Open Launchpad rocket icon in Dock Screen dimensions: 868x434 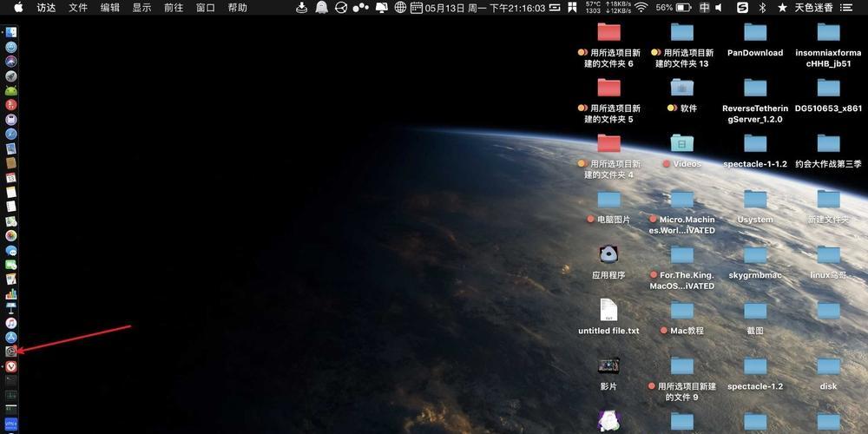click(11, 76)
